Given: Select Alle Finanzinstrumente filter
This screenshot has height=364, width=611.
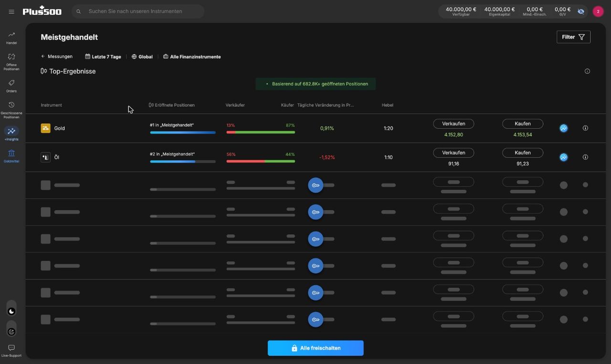Looking at the screenshot, I should 192,56.
